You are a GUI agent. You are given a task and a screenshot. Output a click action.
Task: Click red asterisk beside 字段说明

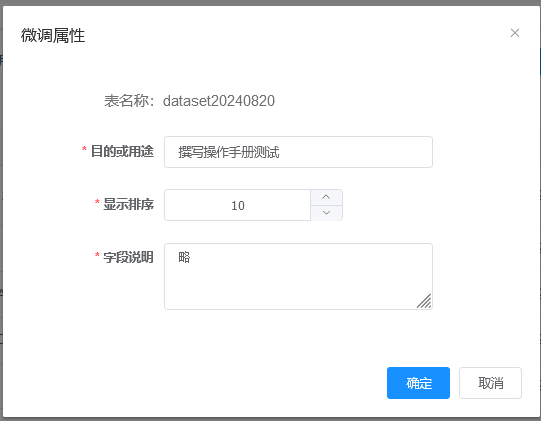[97, 256]
